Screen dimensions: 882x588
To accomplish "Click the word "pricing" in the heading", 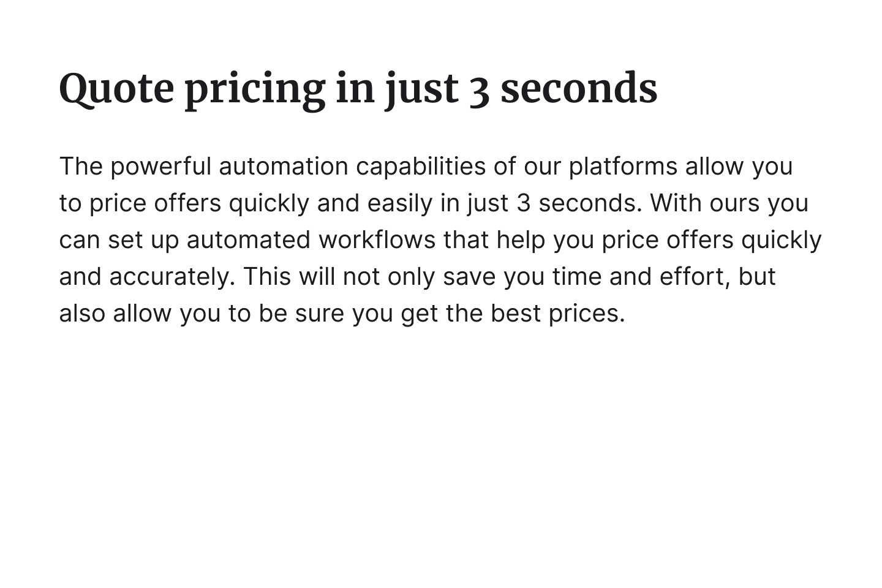I will pyautogui.click(x=255, y=89).
